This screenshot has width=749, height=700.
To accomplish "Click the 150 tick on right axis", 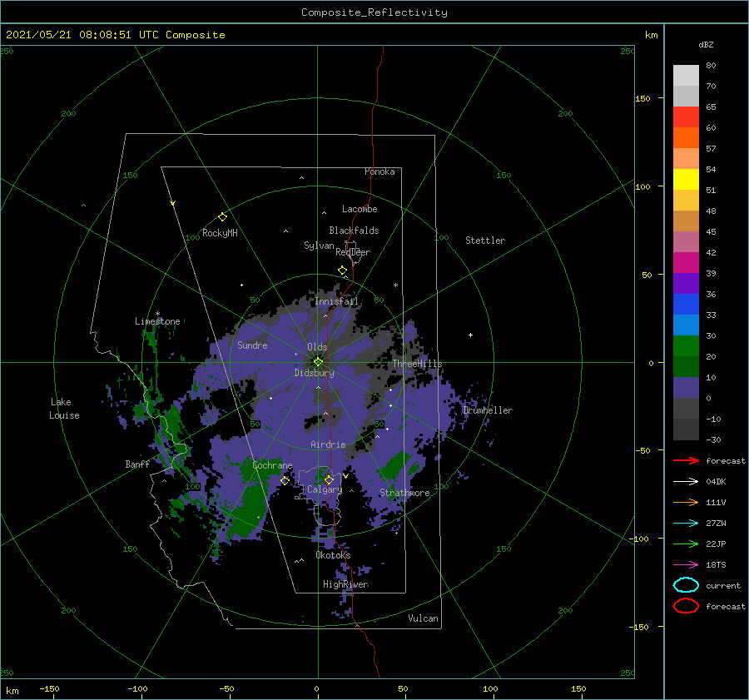I will tap(643, 98).
